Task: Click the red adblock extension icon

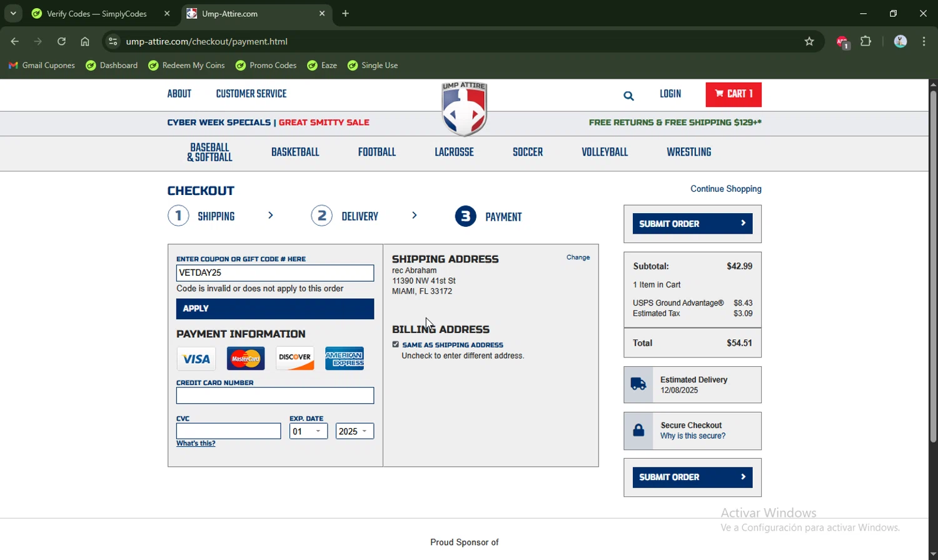Action: 842,42
